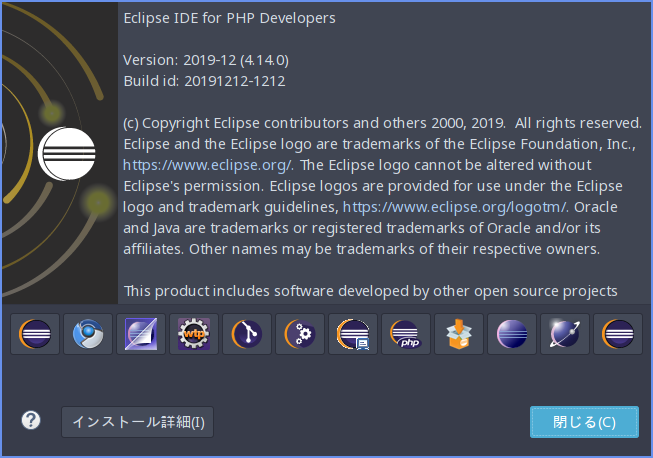This screenshot has width=653, height=458.
Task: Click the PHP feature icon
Action: pos(406,334)
